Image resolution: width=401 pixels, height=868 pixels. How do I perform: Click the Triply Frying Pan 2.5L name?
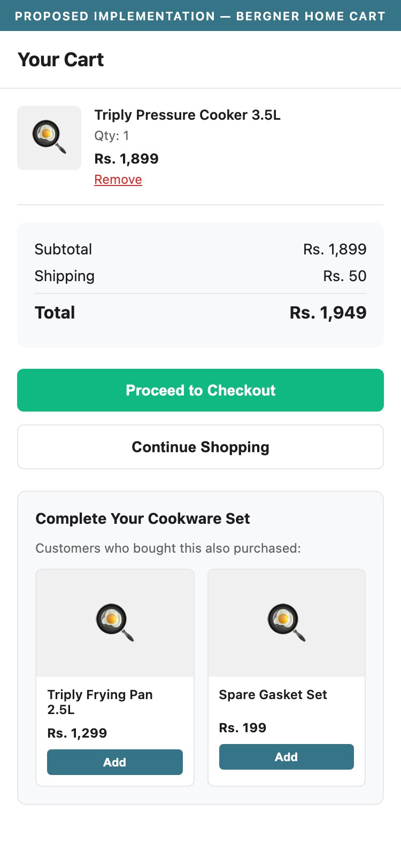(x=100, y=702)
